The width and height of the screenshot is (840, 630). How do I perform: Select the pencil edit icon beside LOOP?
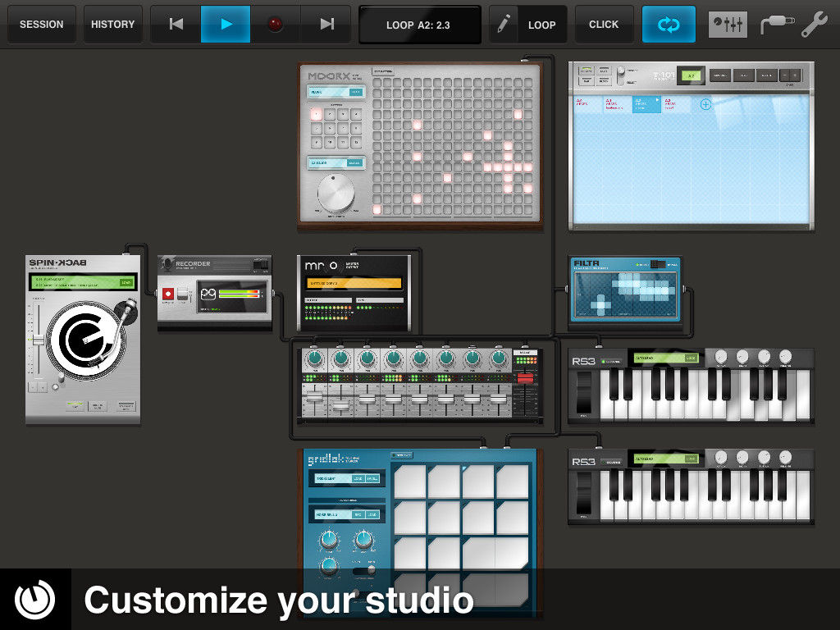[x=504, y=25]
